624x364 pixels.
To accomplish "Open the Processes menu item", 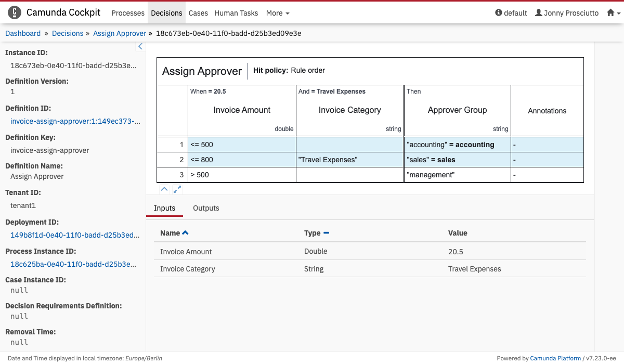I will (x=128, y=13).
